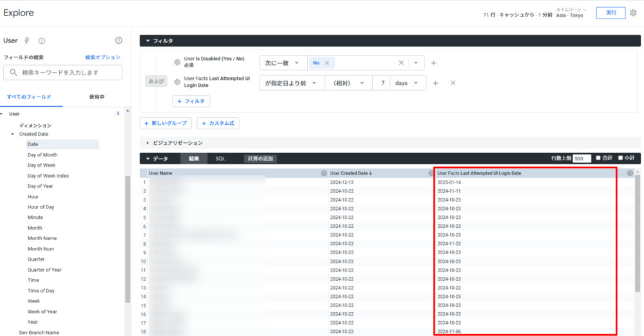Click the info icon beside User heading
Viewport: 644px width, 336px height.
pos(42,41)
